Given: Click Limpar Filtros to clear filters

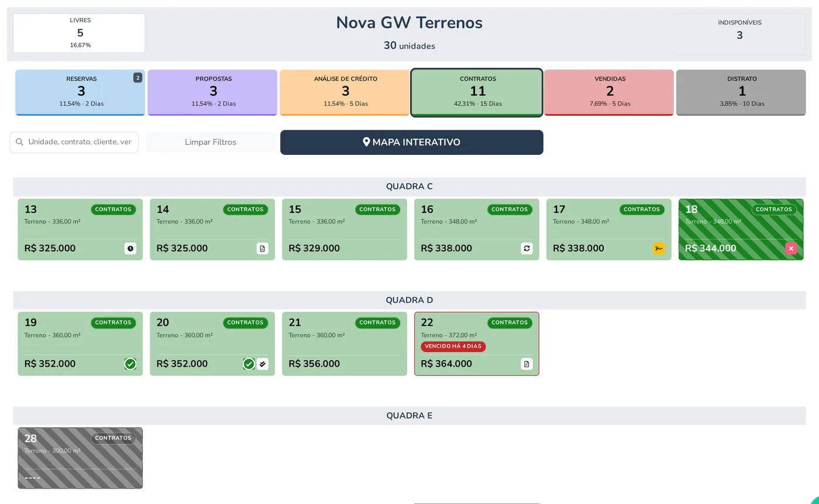Looking at the screenshot, I should [211, 142].
